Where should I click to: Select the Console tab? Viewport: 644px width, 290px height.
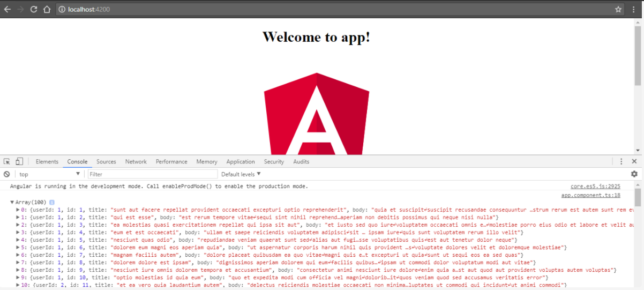tap(77, 161)
